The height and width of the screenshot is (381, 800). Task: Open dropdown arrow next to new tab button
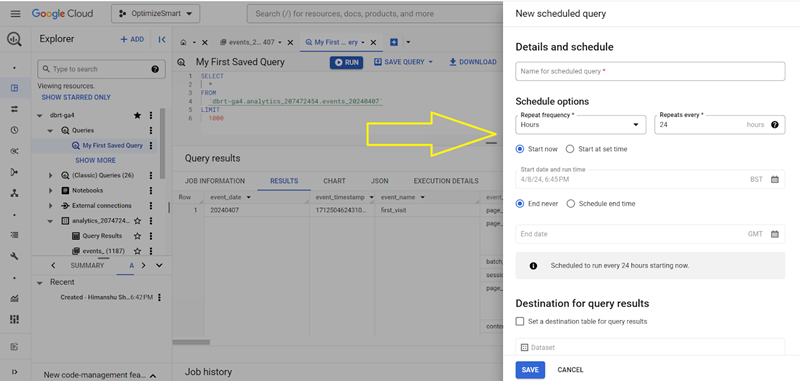point(408,42)
